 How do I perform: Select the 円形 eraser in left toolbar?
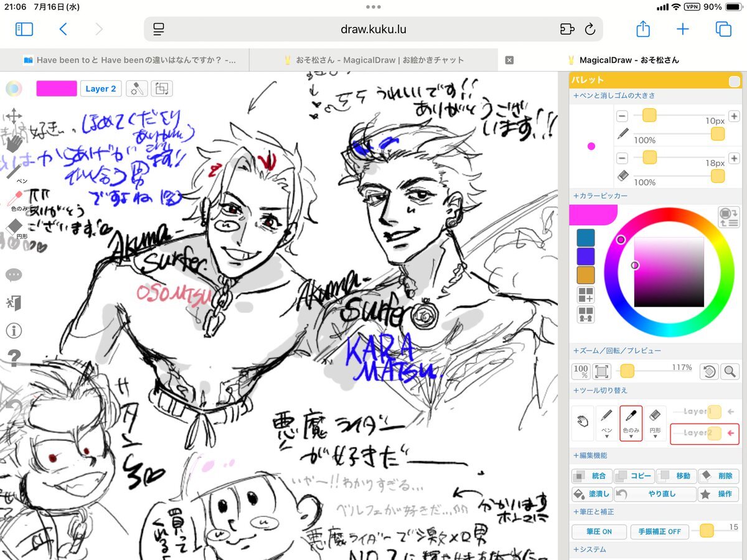15,228
